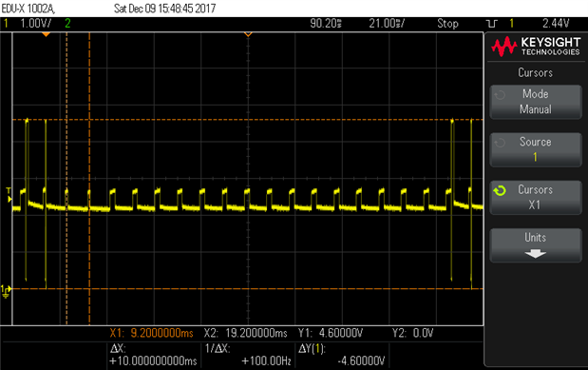Image resolution: width=588 pixels, height=370 pixels.
Task: Click the 2.44V trigger level readout
Action: pos(556,23)
